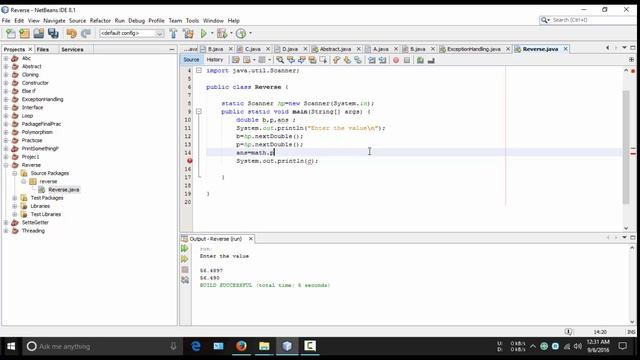Clean and Build project icon
Viewport: 640px width, 360px height.
[188, 33]
